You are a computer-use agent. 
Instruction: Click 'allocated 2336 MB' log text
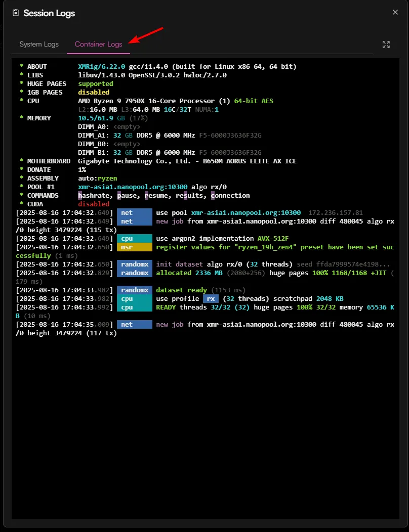[189, 273]
